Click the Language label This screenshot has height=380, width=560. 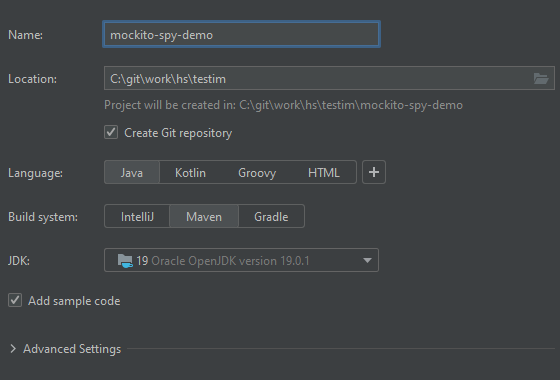coord(35,173)
